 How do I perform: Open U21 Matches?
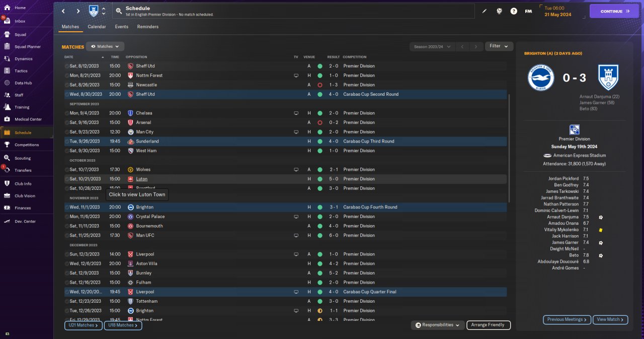coord(84,325)
